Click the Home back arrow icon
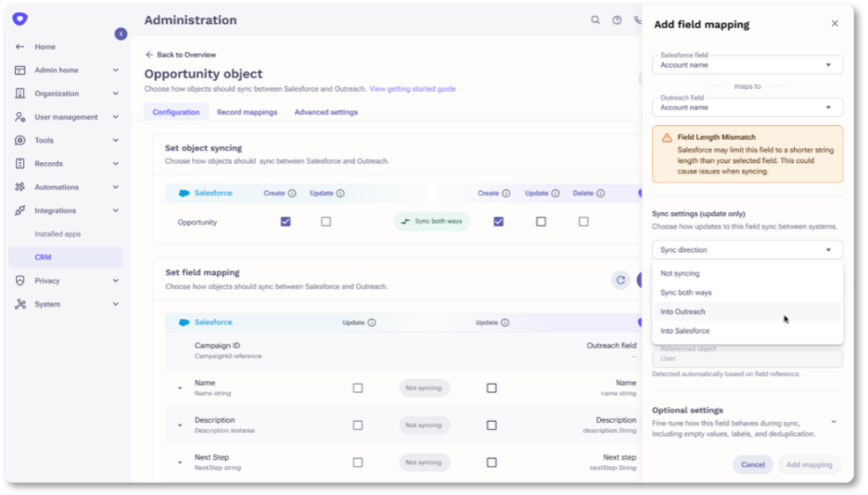Screen dimensions: 868x495 click(19, 47)
